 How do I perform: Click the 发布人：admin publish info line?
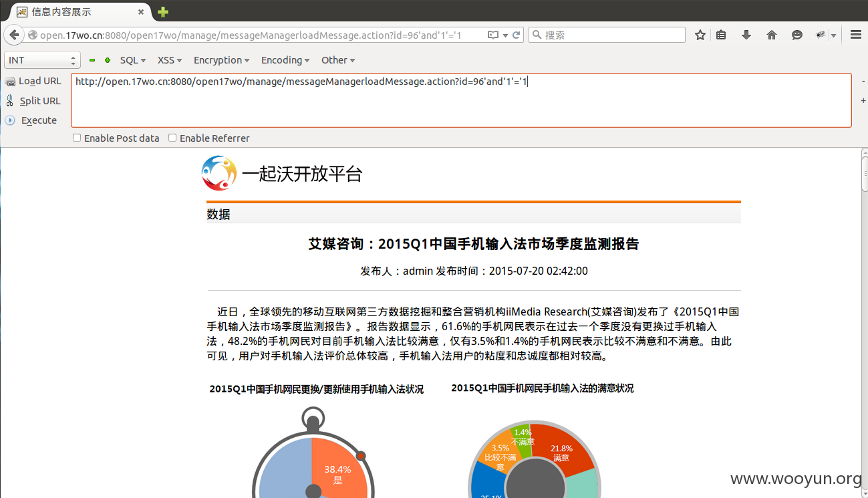474,271
